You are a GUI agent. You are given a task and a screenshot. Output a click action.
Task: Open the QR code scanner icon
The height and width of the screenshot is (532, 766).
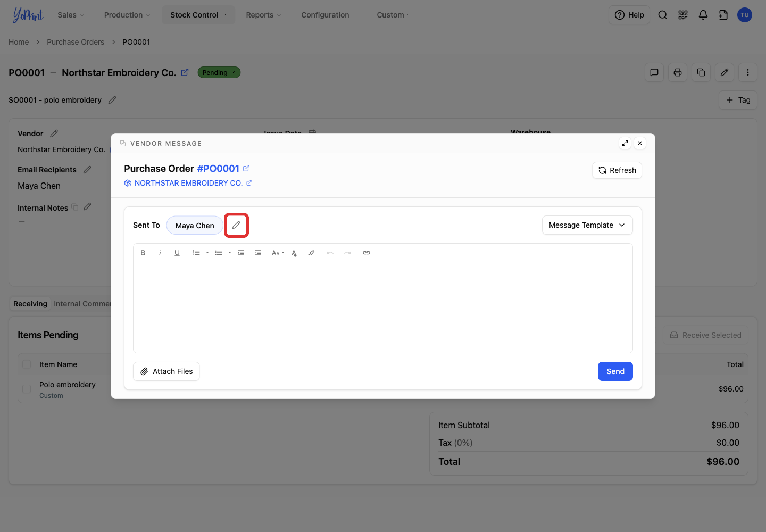click(x=683, y=15)
